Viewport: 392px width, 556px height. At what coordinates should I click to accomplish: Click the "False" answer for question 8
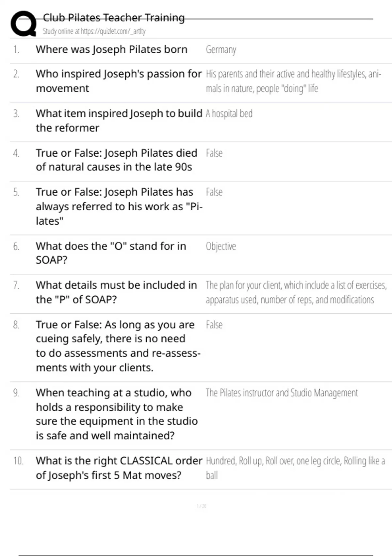tap(214, 325)
